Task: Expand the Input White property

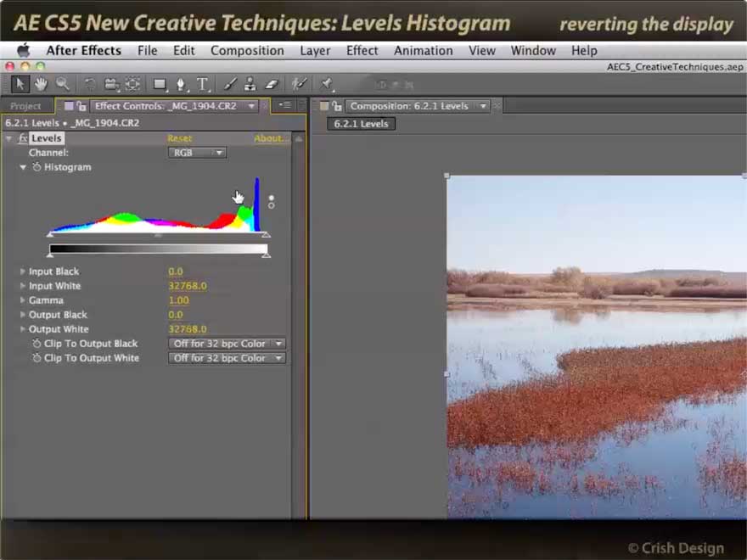Action: click(x=22, y=286)
